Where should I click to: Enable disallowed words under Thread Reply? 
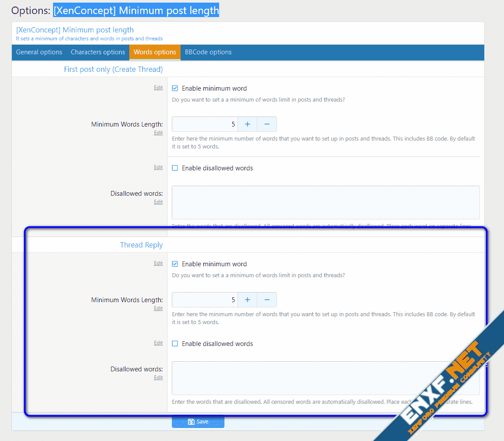pos(175,344)
